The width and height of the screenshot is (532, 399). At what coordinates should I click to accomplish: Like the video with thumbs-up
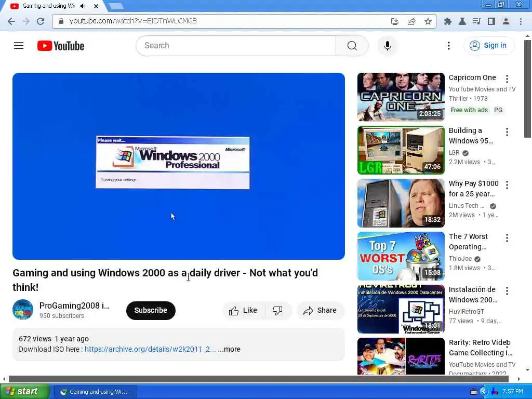[x=243, y=310]
